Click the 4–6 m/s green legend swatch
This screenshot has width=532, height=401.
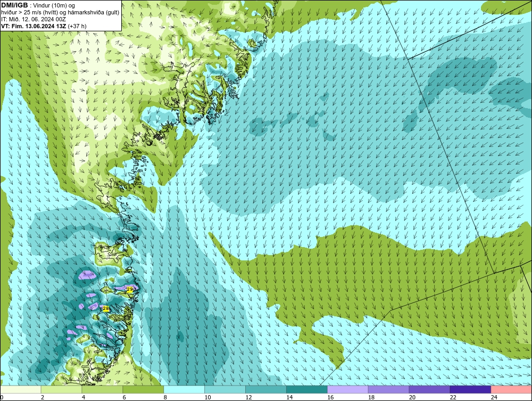pyautogui.click(x=103, y=389)
